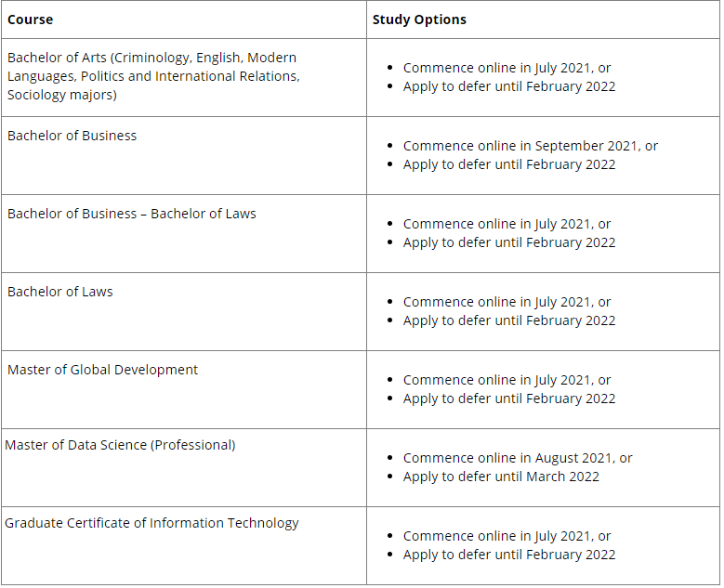The image size is (724, 588).
Task: Click Bachelor of Laws 'Commence online in July 2021'
Action: pyautogui.click(x=507, y=302)
